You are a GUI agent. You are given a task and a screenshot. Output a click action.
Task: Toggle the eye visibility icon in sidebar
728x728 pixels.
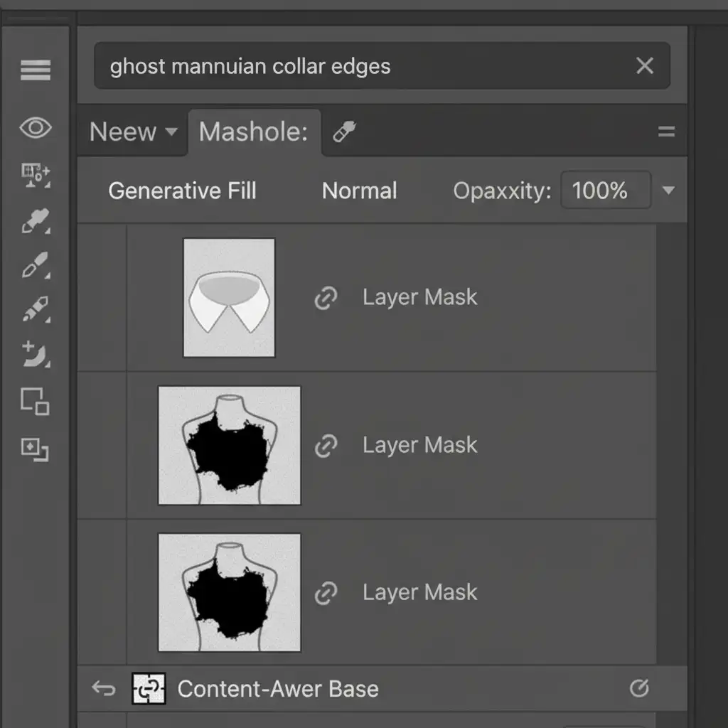coord(36,129)
